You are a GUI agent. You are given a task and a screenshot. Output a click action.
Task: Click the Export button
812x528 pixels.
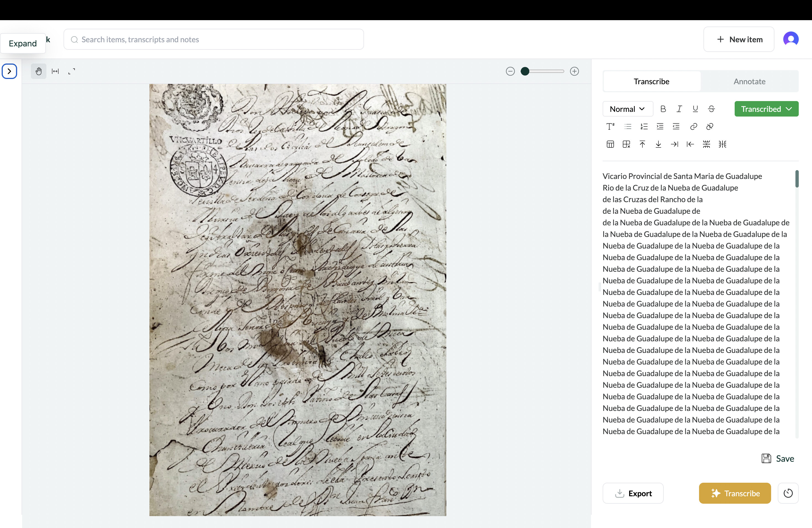[633, 493]
